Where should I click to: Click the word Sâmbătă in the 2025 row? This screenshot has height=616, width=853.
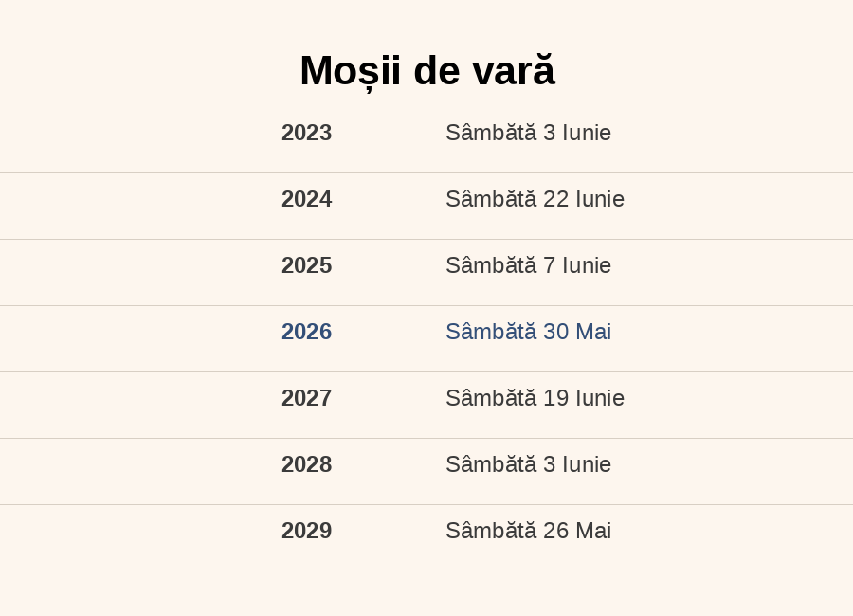click(491, 265)
